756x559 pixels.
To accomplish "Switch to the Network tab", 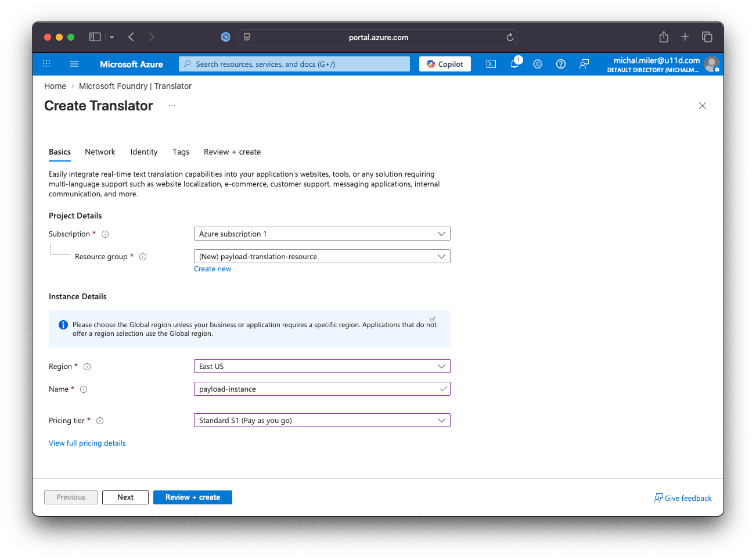I will pos(100,152).
